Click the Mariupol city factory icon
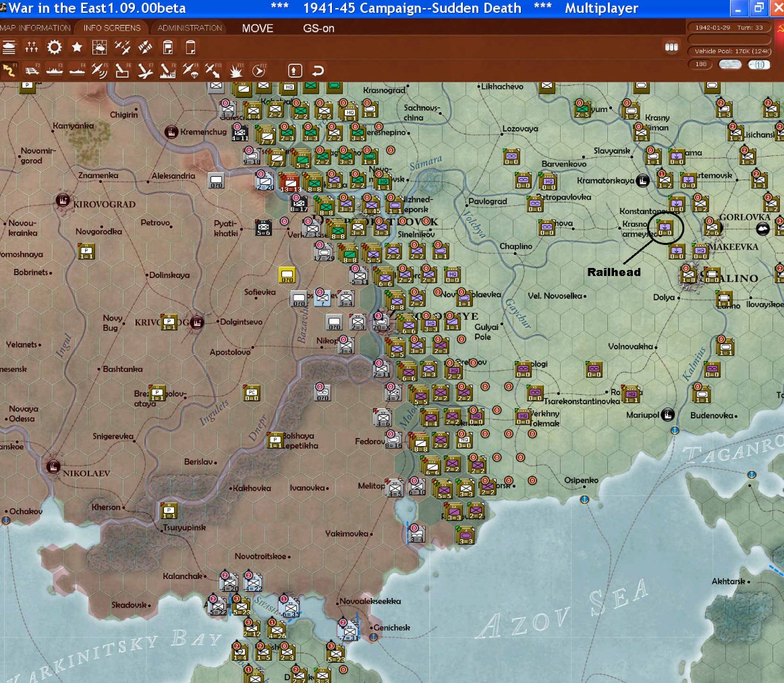 coord(667,414)
